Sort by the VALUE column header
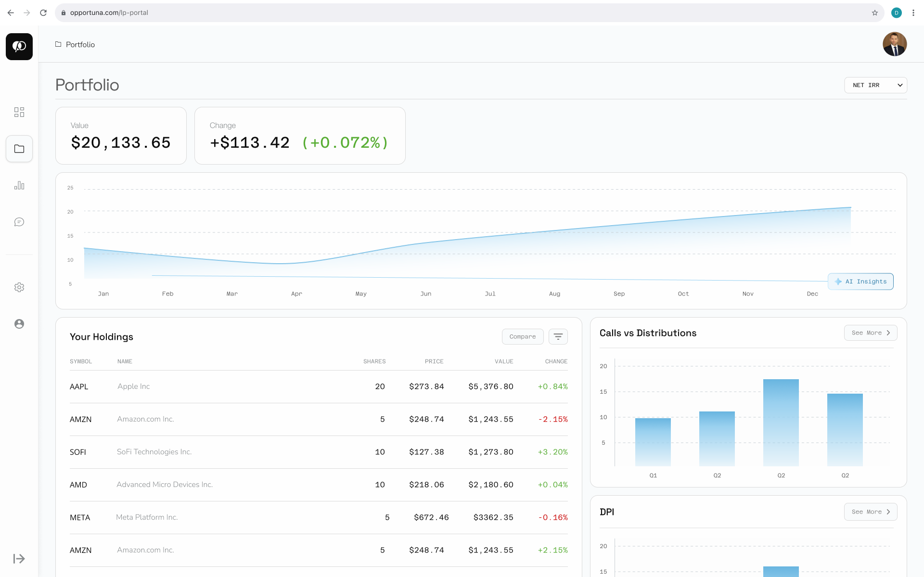 [x=504, y=361]
